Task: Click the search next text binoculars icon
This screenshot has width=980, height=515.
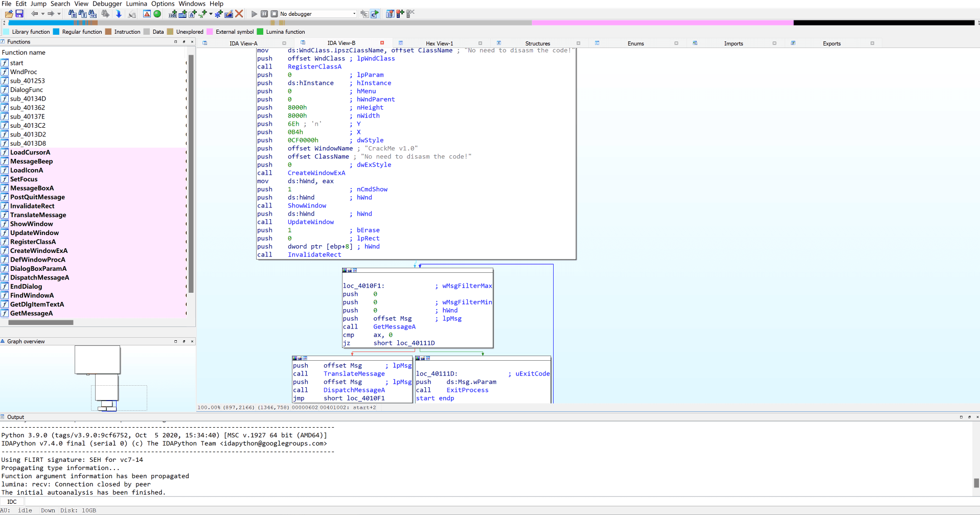Action: (82, 14)
